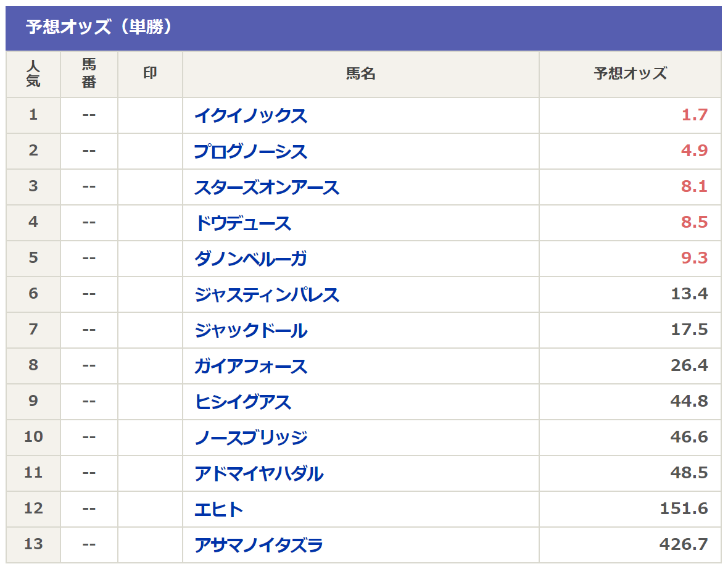Select the ダノンベルーガ link
728x569 pixels.
click(x=250, y=258)
